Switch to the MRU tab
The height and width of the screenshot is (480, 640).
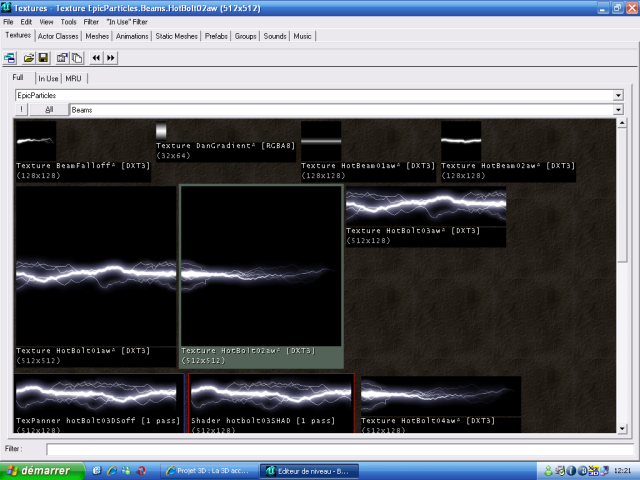(x=74, y=78)
